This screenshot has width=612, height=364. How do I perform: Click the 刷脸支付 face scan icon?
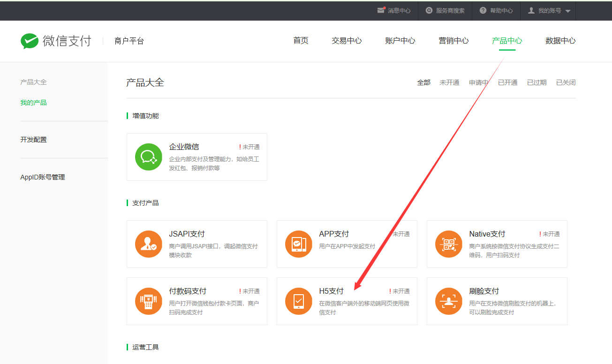pos(449,301)
